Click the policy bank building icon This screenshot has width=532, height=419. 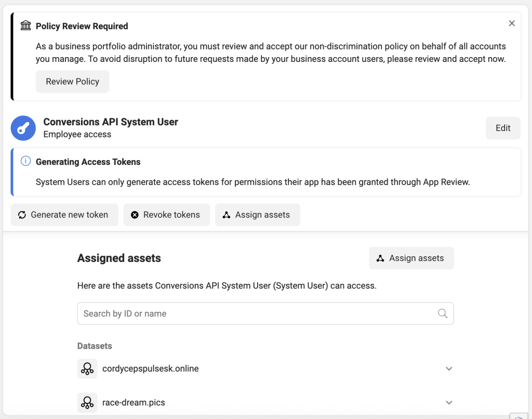pyautogui.click(x=26, y=25)
